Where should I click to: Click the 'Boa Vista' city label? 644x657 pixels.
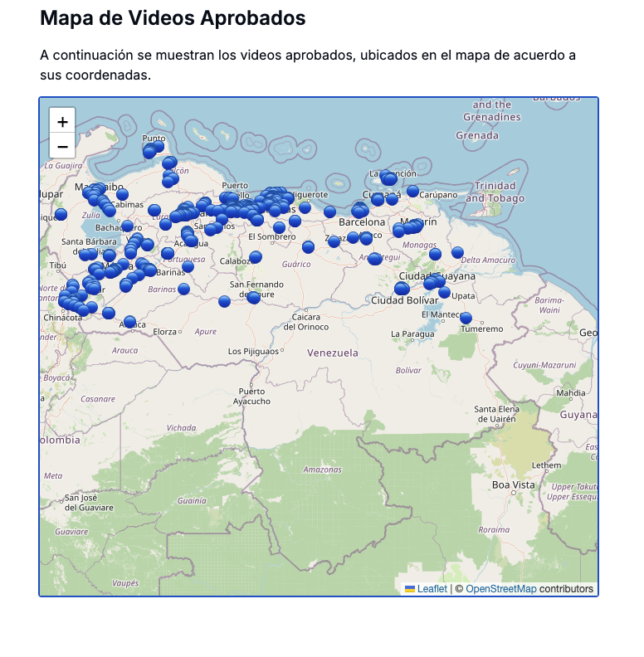click(x=513, y=484)
